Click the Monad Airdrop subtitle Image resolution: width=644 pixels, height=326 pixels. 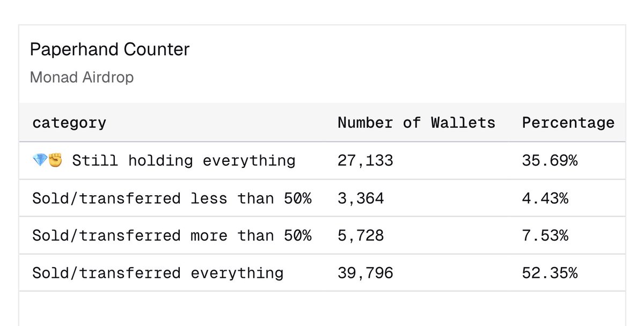click(x=82, y=77)
